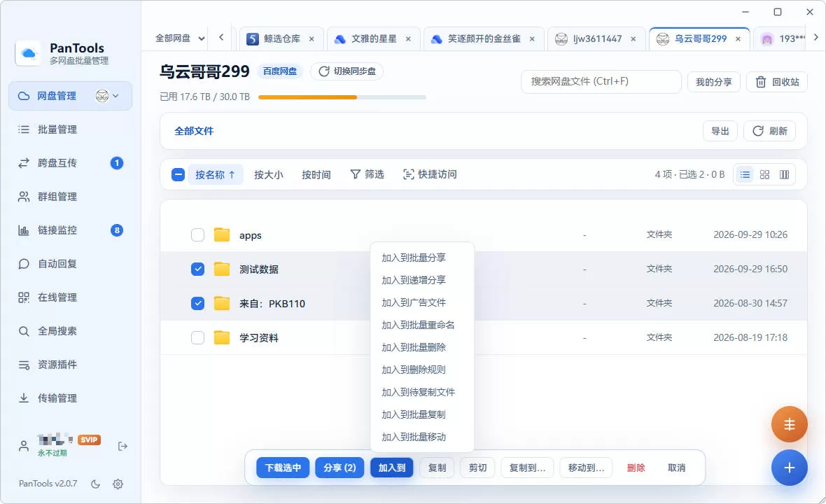Click the 切换同步盘 button
Image resolution: width=826 pixels, height=504 pixels.
pyautogui.click(x=346, y=71)
